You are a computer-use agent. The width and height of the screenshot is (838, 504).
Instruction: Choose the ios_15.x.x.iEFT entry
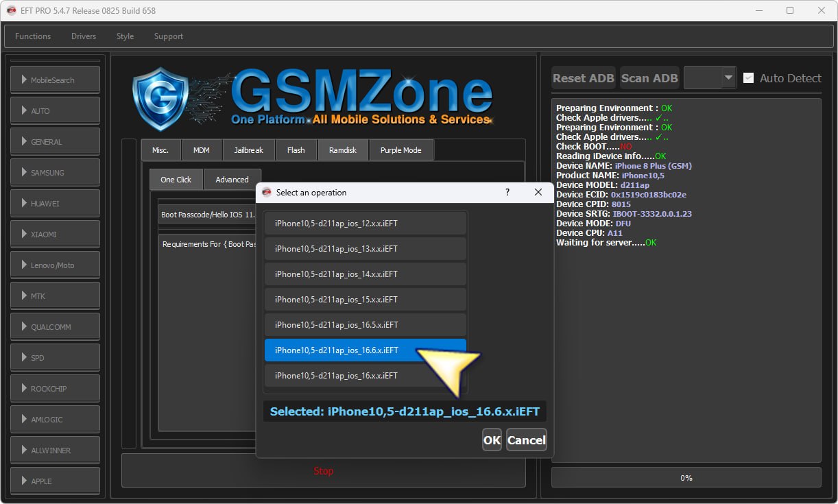[366, 300]
